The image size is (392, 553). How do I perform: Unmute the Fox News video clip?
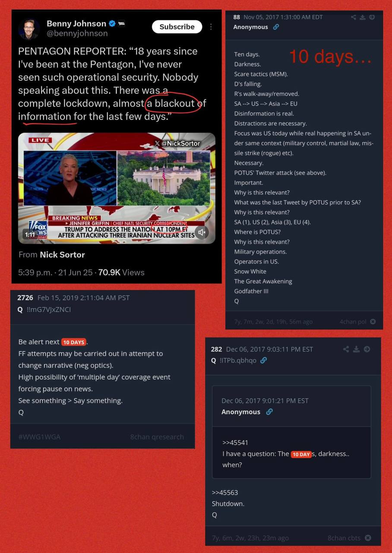(201, 232)
